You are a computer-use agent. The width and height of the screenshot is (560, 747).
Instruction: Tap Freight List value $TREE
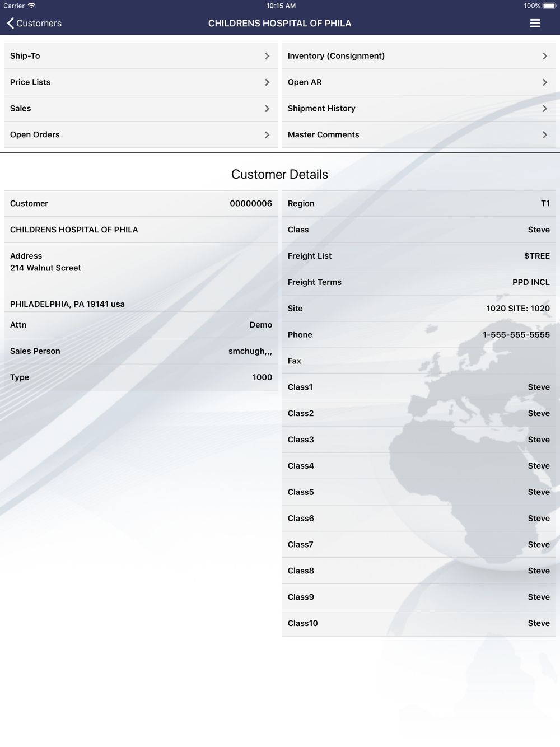click(537, 256)
